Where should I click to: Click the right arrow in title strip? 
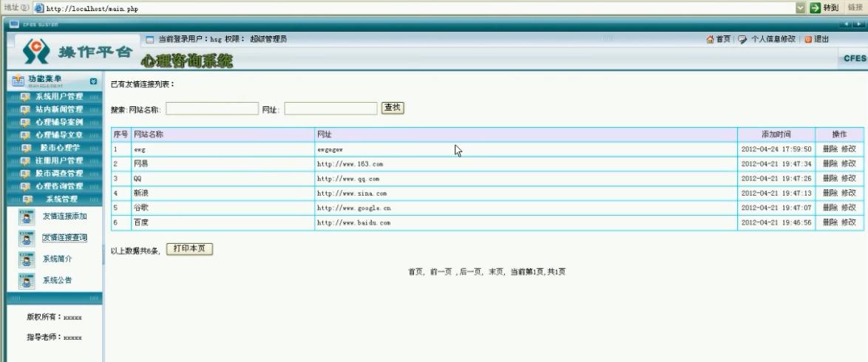[x=858, y=24]
